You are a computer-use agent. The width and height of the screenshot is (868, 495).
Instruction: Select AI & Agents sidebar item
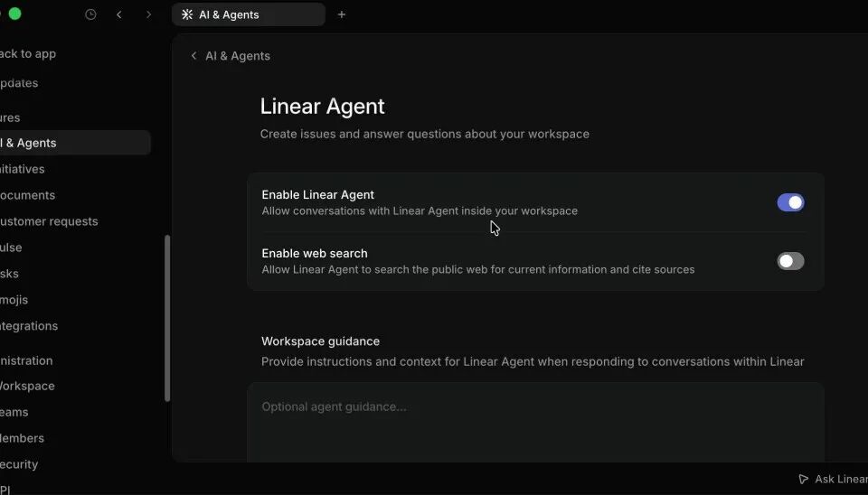point(75,143)
